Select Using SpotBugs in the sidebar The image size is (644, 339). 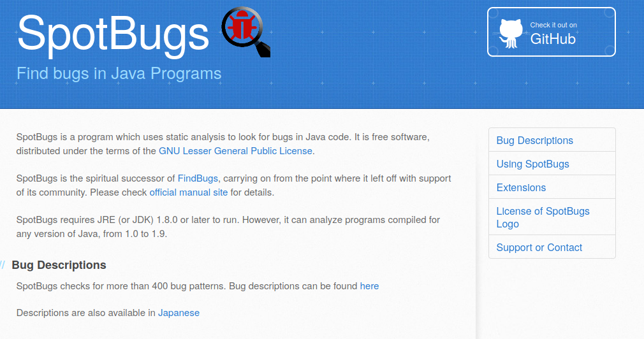532,164
